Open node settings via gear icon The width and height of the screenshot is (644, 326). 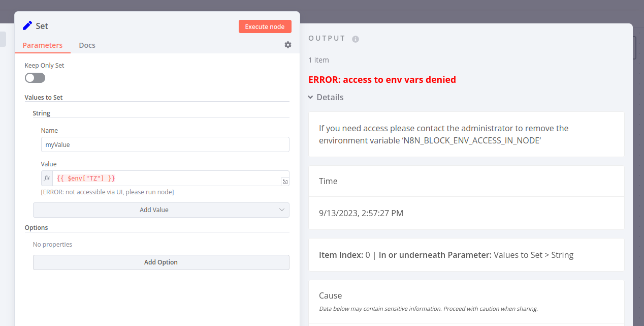[288, 45]
